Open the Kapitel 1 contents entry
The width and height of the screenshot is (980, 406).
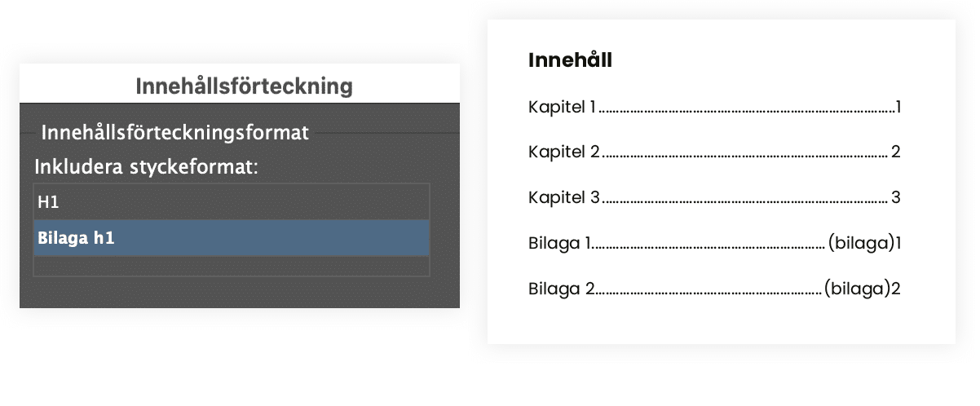tap(563, 107)
